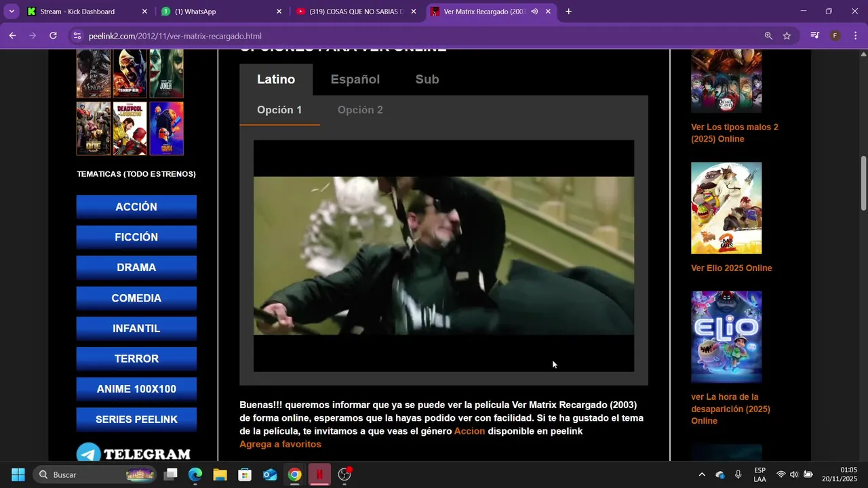Viewport: 868px width, 488px height.
Task: Open the site information icon in address bar
Action: [77, 36]
